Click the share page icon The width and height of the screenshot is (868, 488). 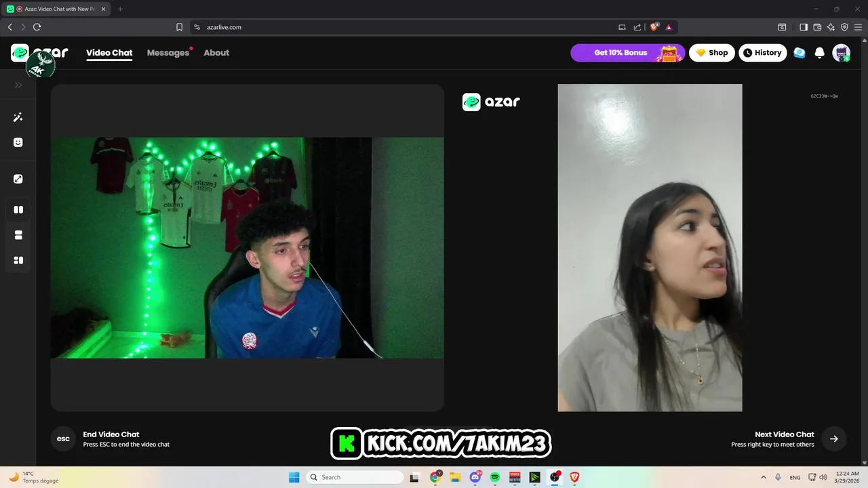coord(637,27)
